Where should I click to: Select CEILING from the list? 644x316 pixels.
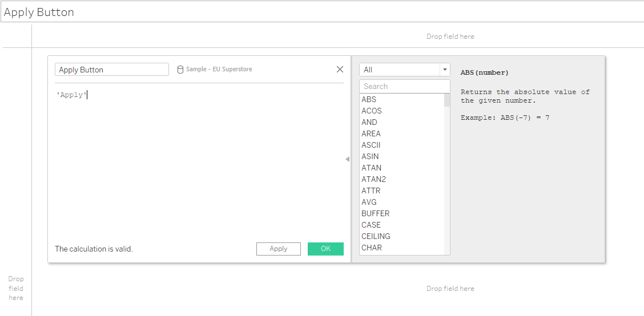(376, 236)
